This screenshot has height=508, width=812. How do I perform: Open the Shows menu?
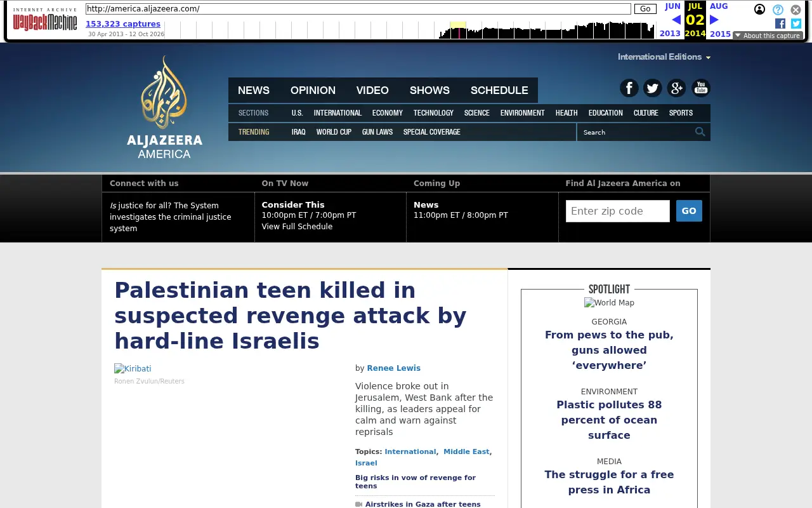pyautogui.click(x=429, y=90)
